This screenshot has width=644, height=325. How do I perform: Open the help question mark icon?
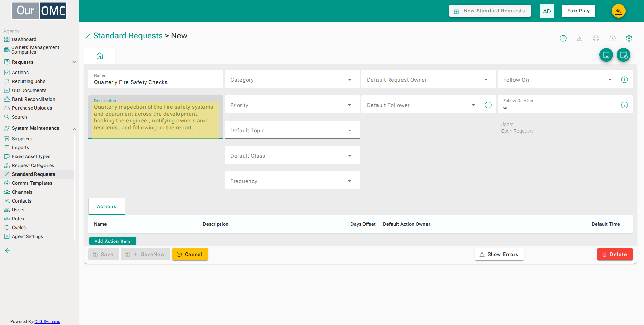pos(563,38)
